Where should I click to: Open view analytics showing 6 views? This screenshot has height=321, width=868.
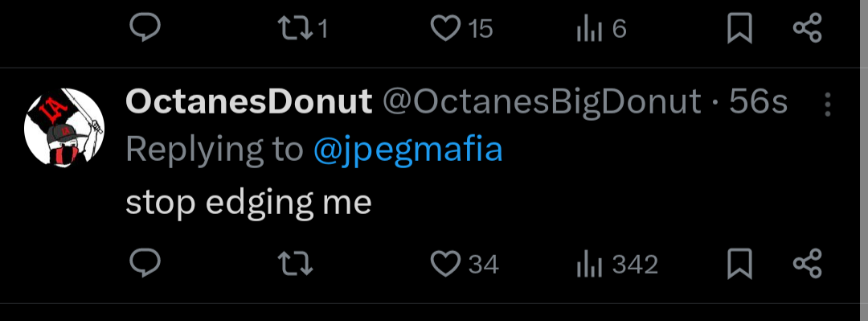point(601,28)
